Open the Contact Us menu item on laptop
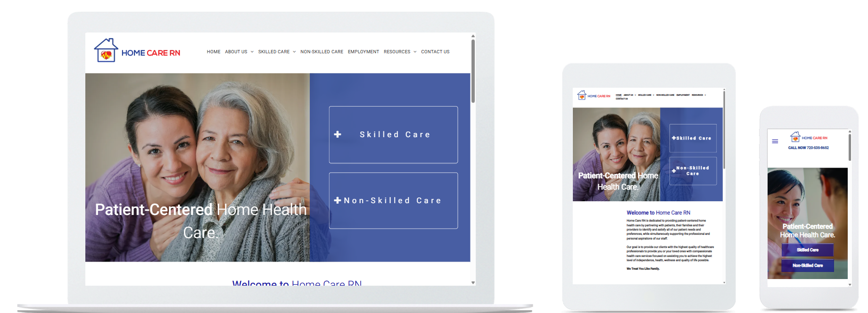 pos(435,52)
